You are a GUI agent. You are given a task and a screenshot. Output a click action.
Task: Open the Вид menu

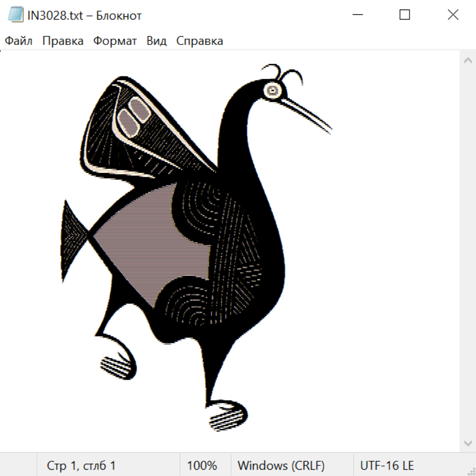pyautogui.click(x=157, y=41)
